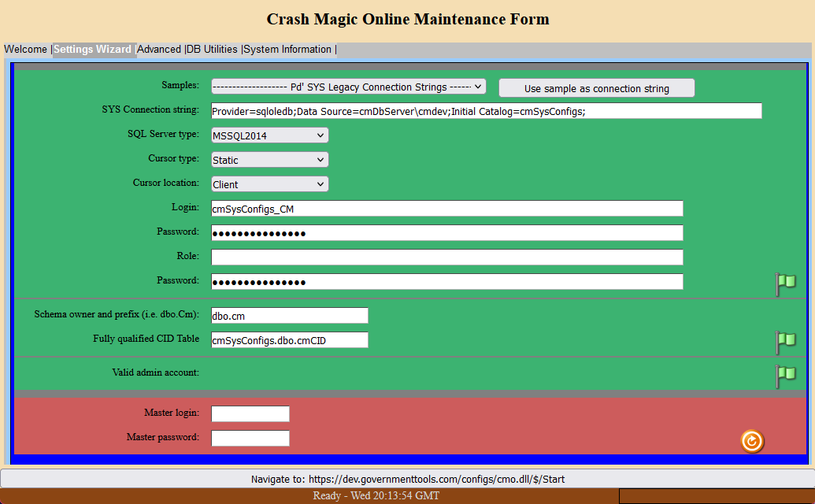
Task: Click the SYS Connection string label
Action: 150,109
